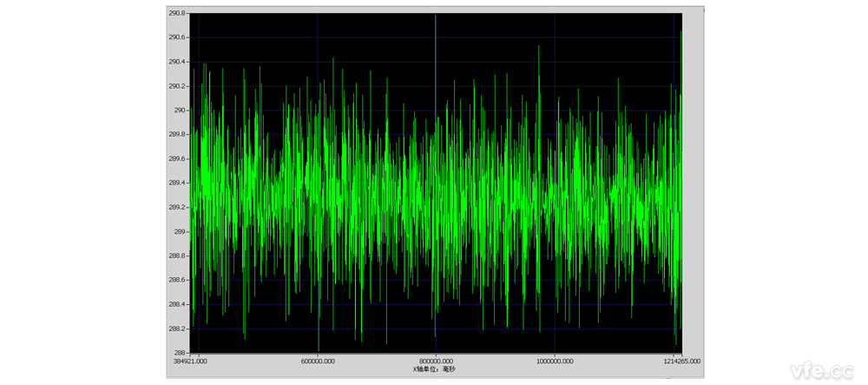Select the 290.4 Y-axis tick label
Image resolution: width=868 pixels, height=385 pixels.
(x=177, y=62)
